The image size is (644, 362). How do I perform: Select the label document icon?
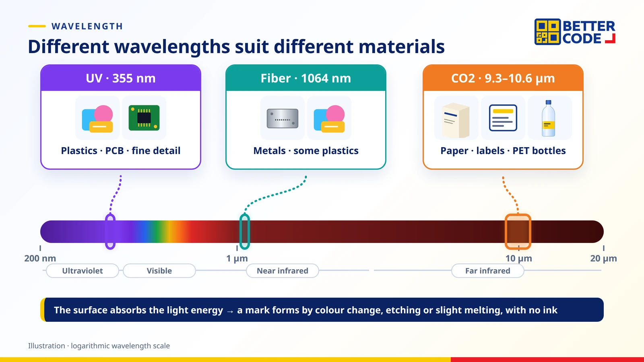pyautogui.click(x=503, y=118)
